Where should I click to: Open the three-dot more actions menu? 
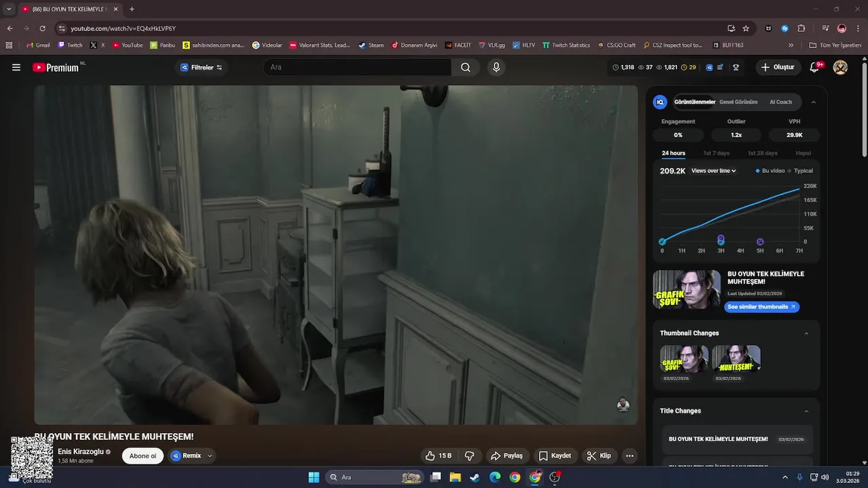point(629,455)
